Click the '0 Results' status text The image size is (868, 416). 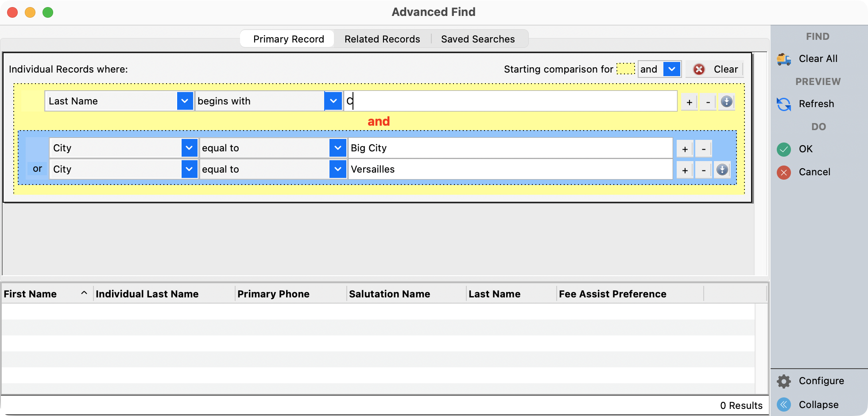pyautogui.click(x=741, y=405)
